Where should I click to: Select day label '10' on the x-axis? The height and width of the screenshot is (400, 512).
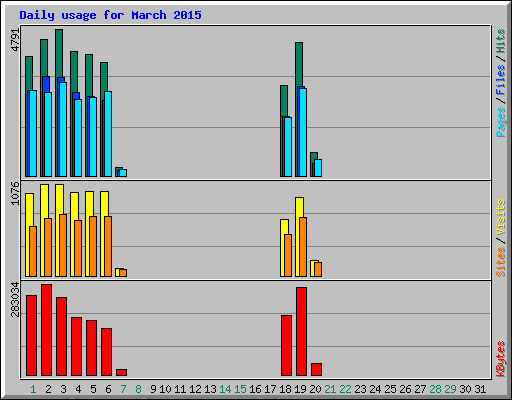click(165, 389)
